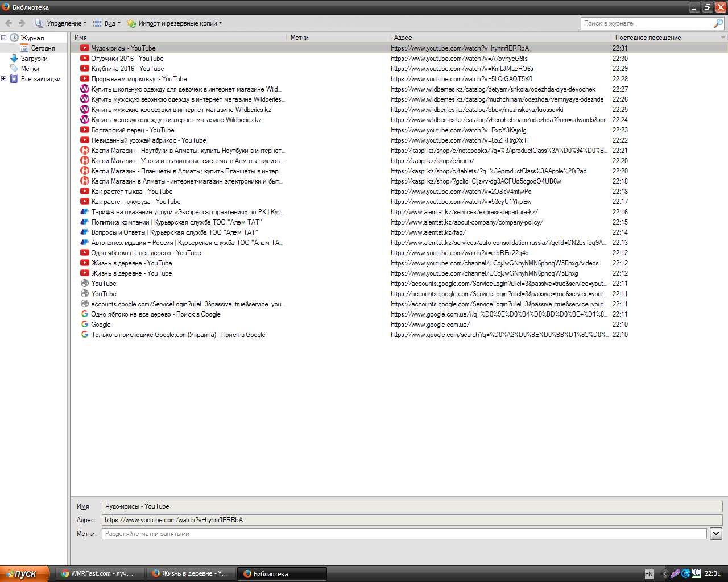728x582 pixels.
Task: Click the Загрузки download arrow icon
Action: pos(14,59)
